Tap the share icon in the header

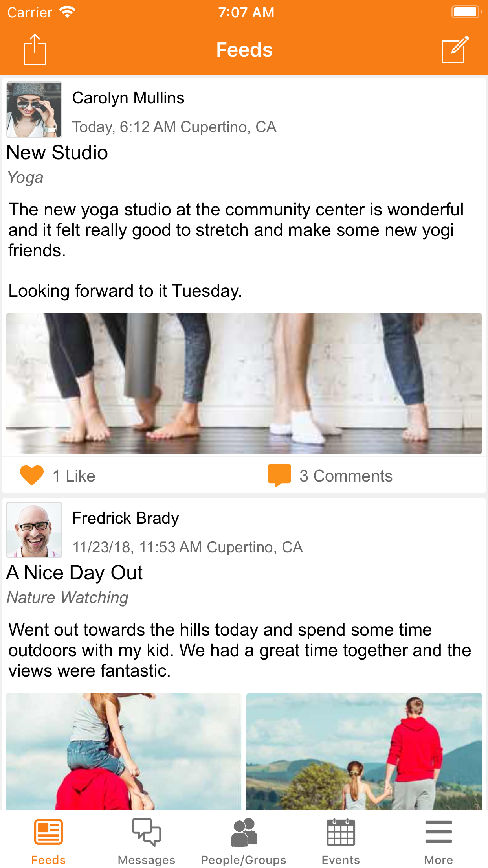(35, 50)
